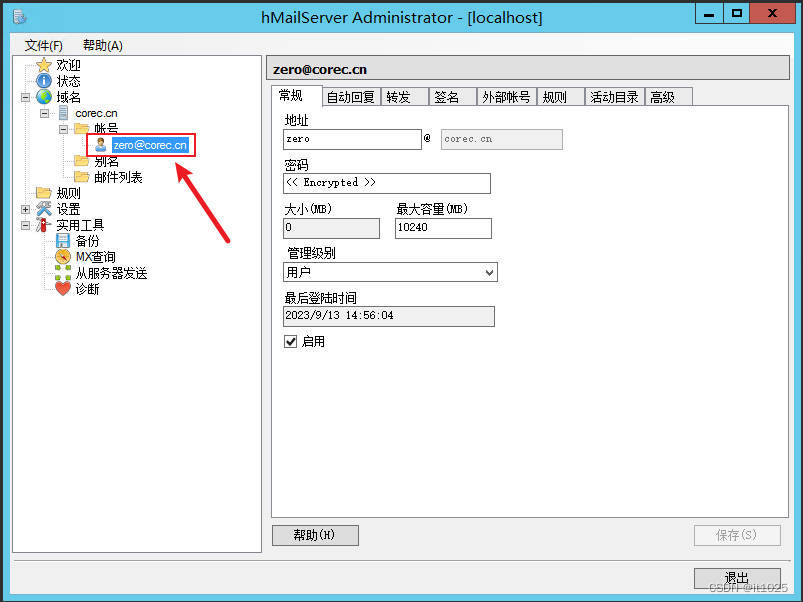Switch to the 自动回复 tab
The width and height of the screenshot is (803, 602).
(x=351, y=97)
